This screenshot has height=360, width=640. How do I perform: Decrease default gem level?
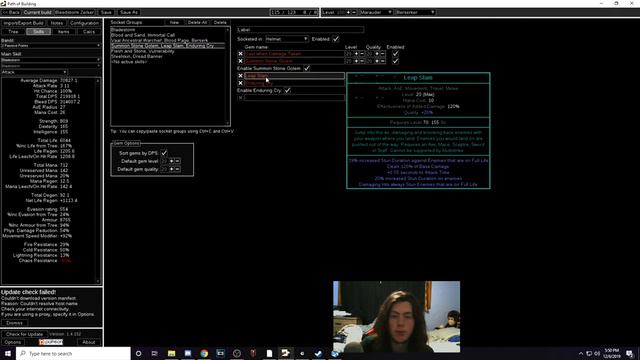178,161
